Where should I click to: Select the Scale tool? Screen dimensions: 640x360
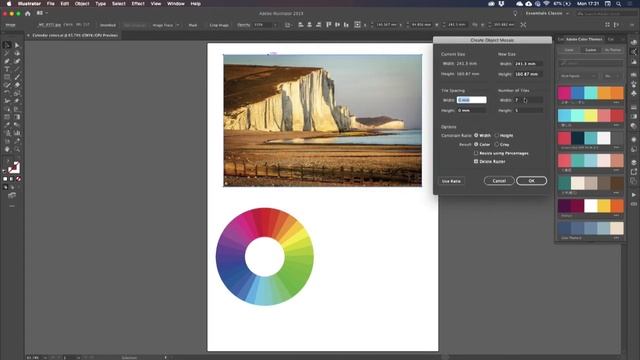coord(17,93)
